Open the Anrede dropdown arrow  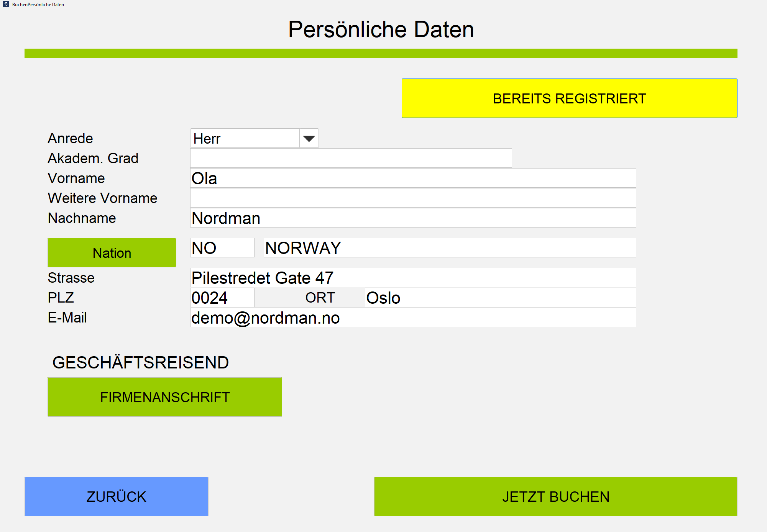coord(309,139)
